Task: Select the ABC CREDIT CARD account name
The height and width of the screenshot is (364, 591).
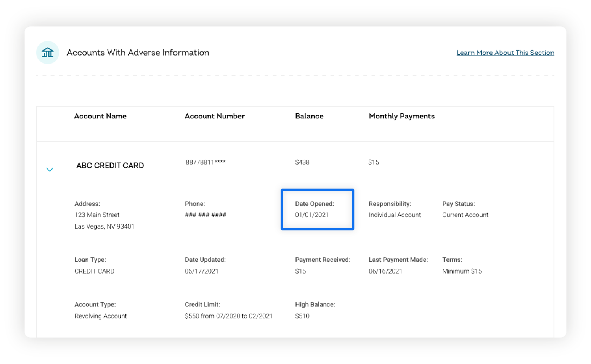Action: coord(110,166)
